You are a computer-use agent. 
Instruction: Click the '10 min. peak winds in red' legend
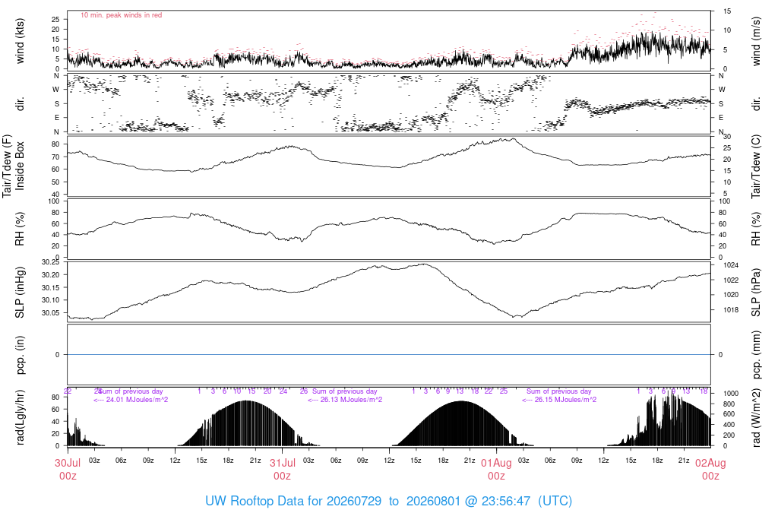pos(121,15)
